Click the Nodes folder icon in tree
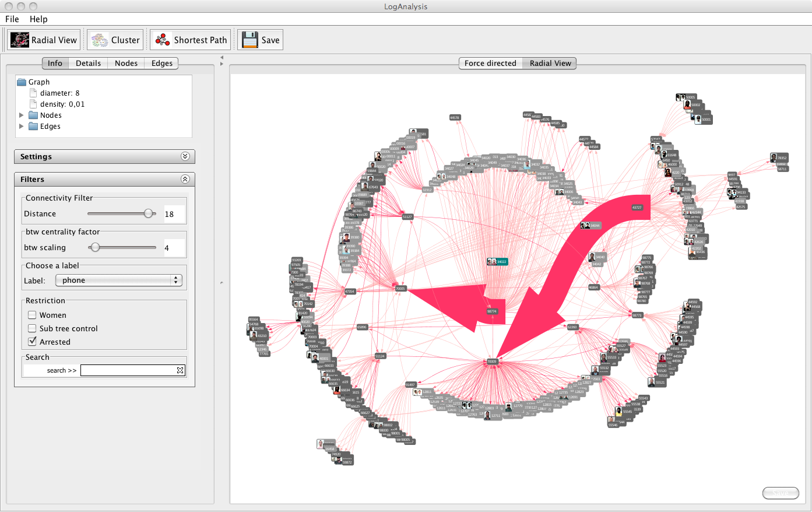 (x=33, y=115)
